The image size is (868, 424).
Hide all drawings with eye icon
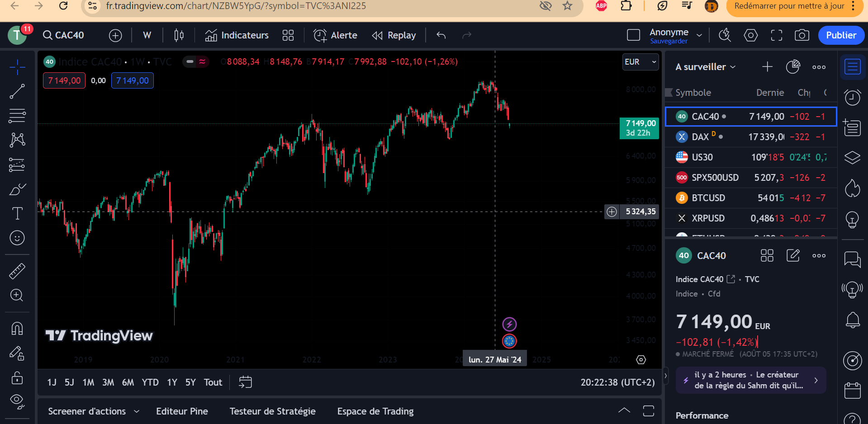[17, 401]
